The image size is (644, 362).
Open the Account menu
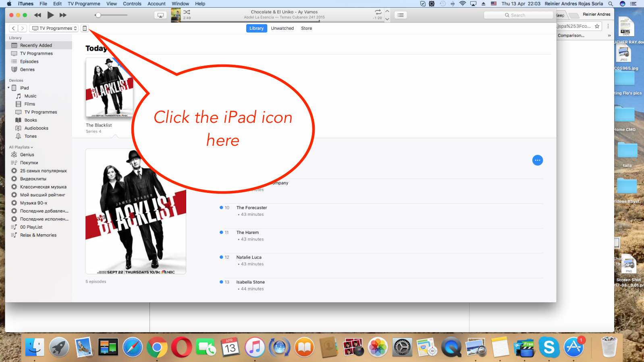[x=156, y=4]
